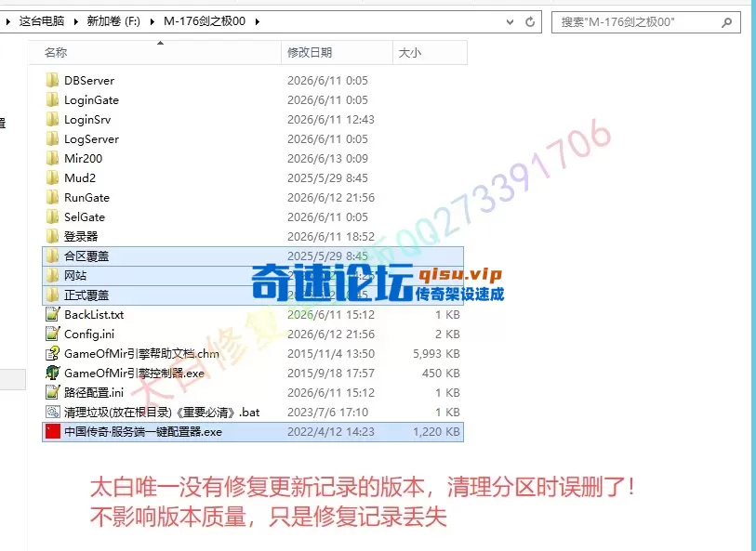The width and height of the screenshot is (756, 551).
Task: Click the DBServer folder icon
Action: (53, 80)
